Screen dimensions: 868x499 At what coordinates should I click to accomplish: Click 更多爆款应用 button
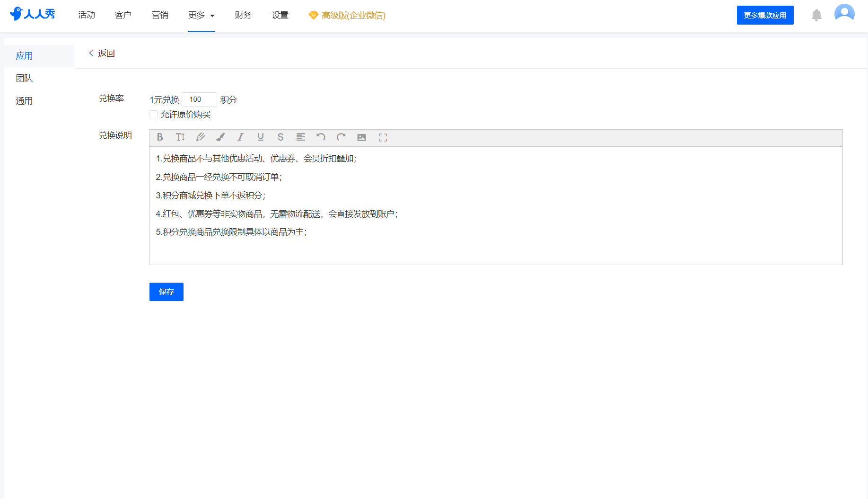[765, 15]
